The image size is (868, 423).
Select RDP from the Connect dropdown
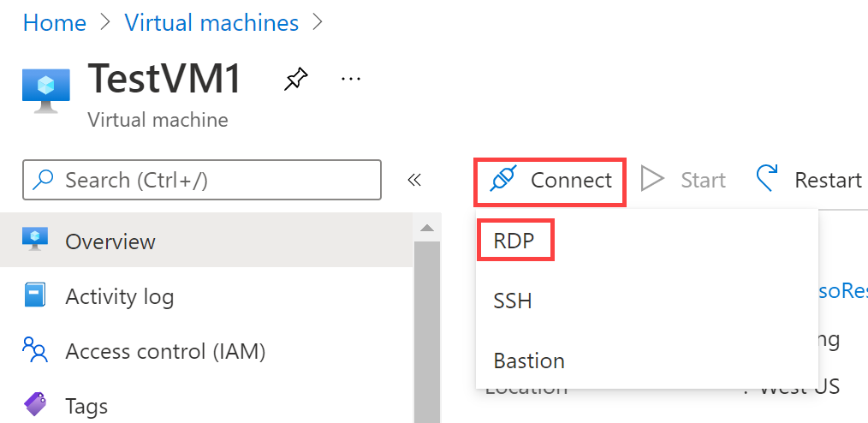(514, 241)
